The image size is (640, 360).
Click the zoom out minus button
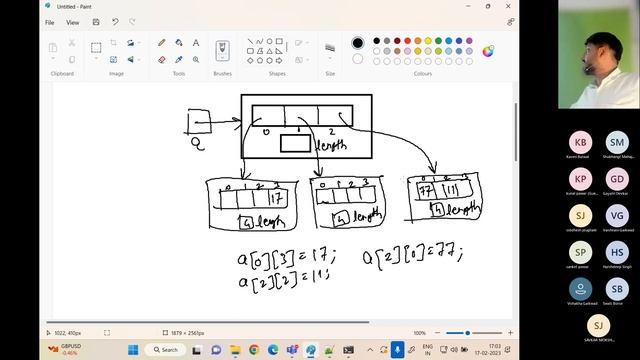[438, 333]
